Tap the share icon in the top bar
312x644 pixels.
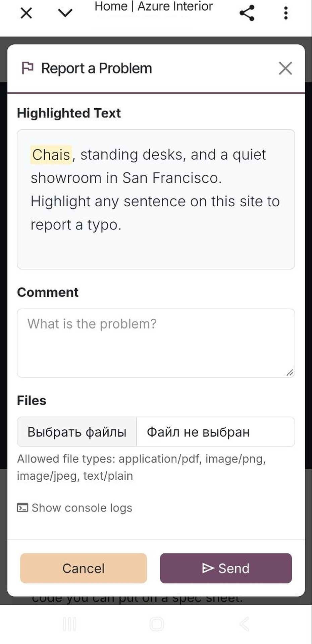pyautogui.click(x=247, y=13)
